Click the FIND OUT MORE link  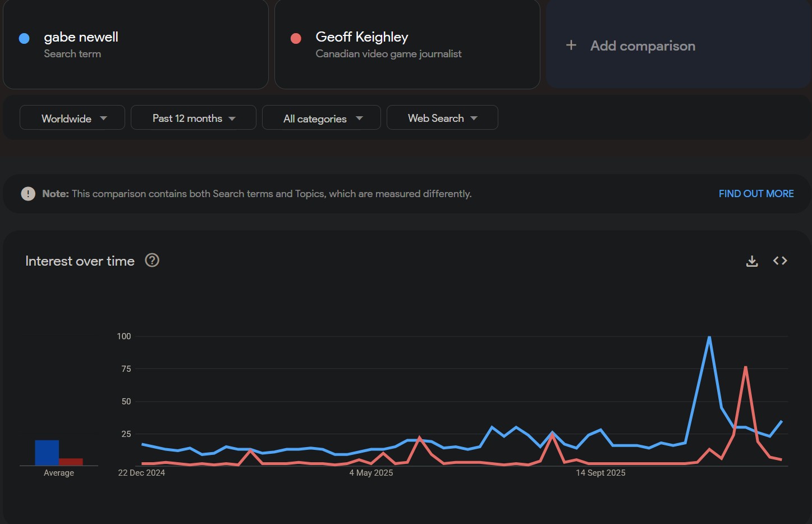[756, 194]
